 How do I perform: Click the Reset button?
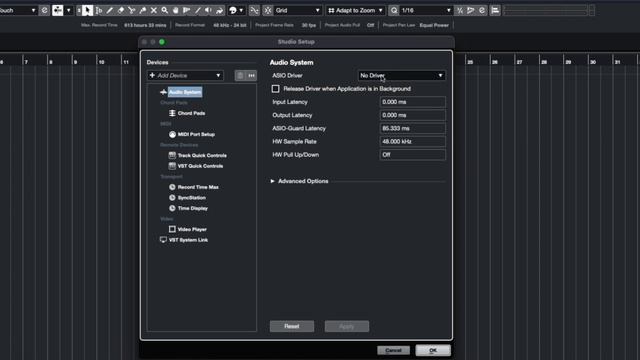pos(292,326)
